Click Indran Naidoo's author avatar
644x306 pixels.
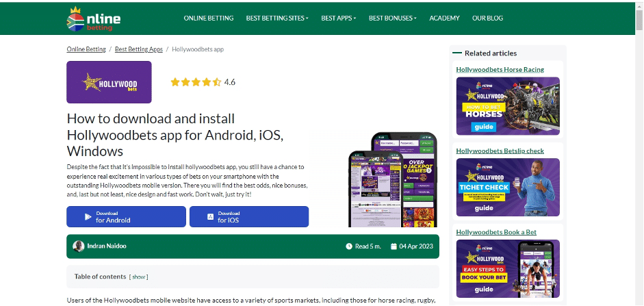79,246
